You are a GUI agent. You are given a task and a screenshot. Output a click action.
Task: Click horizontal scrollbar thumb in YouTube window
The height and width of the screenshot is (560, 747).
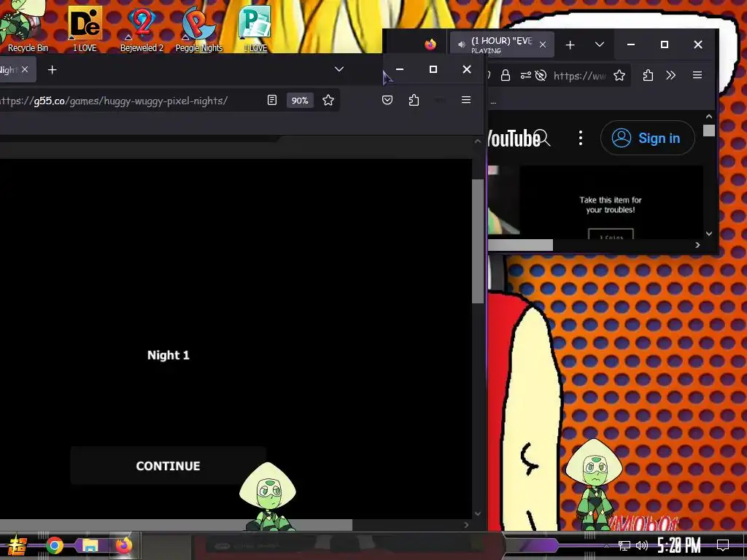520,245
